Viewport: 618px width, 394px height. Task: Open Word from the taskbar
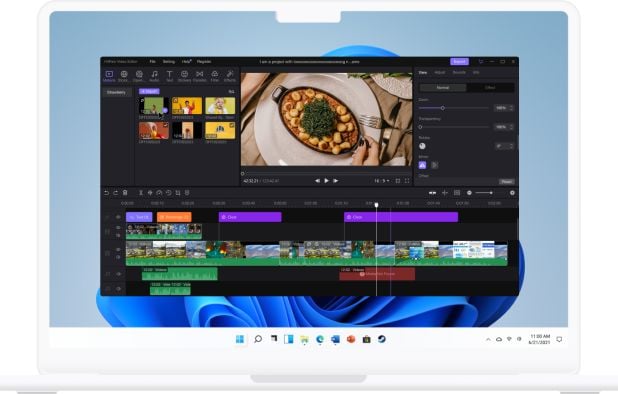335,339
